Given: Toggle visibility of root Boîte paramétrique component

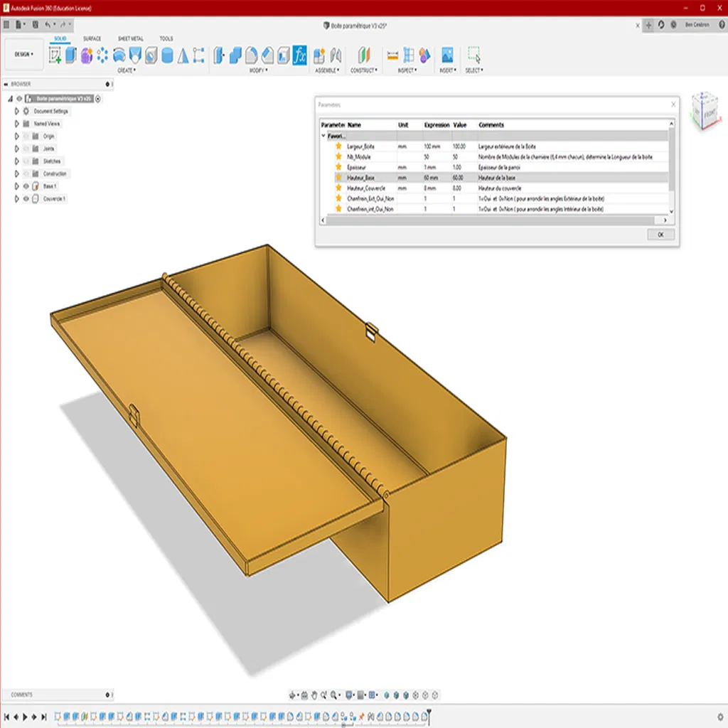Looking at the screenshot, I should click(x=19, y=98).
